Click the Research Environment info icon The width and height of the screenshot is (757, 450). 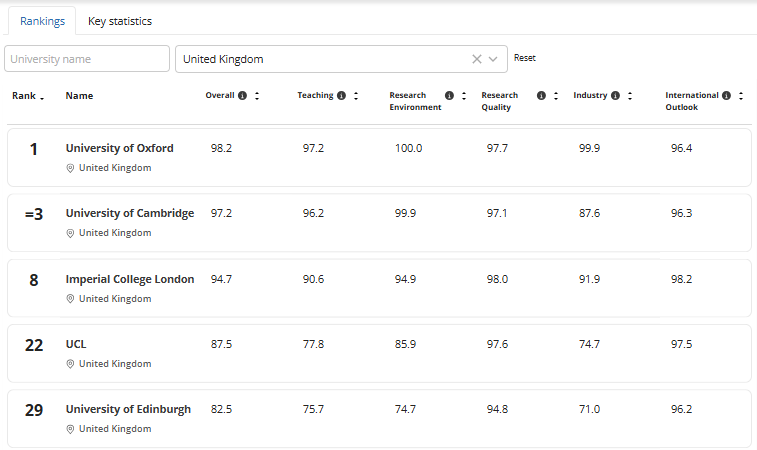449,96
